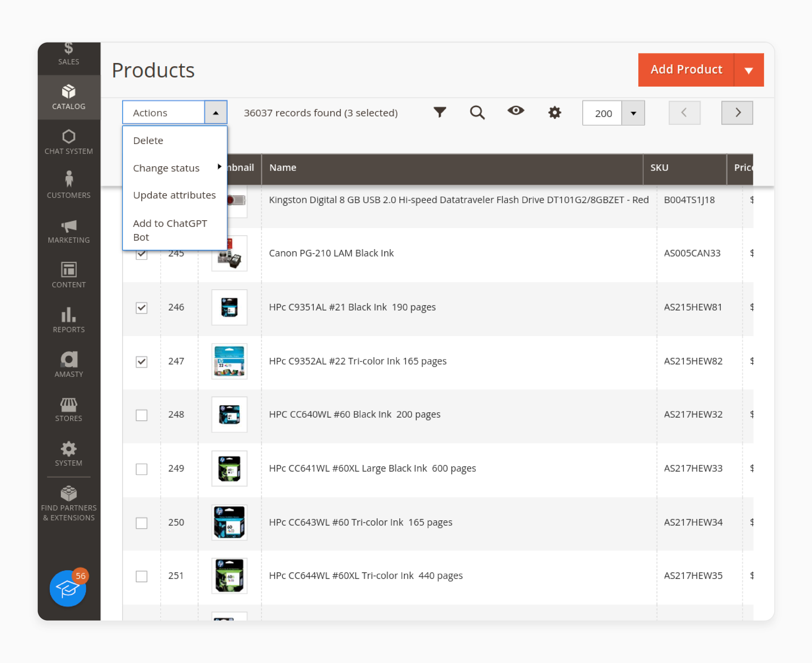812x663 pixels.
Task: Click the HPc CC643WL #60 Tri-color thumbnail
Action: click(229, 522)
